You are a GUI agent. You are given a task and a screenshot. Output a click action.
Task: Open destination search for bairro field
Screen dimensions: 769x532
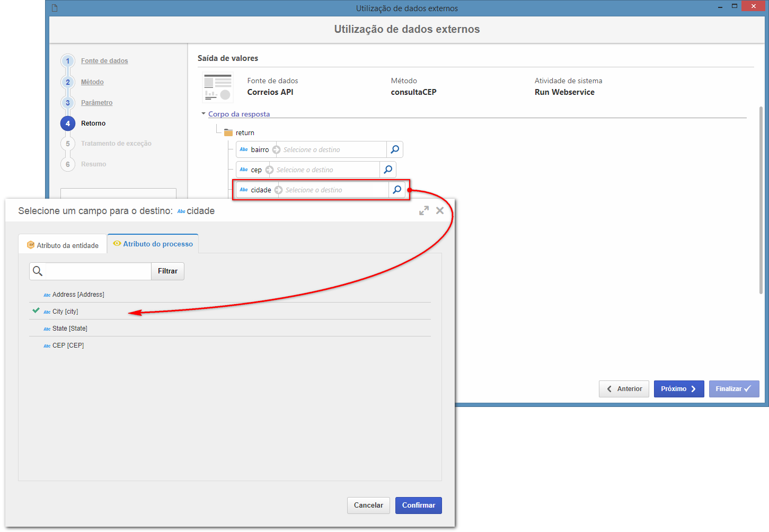395,149
